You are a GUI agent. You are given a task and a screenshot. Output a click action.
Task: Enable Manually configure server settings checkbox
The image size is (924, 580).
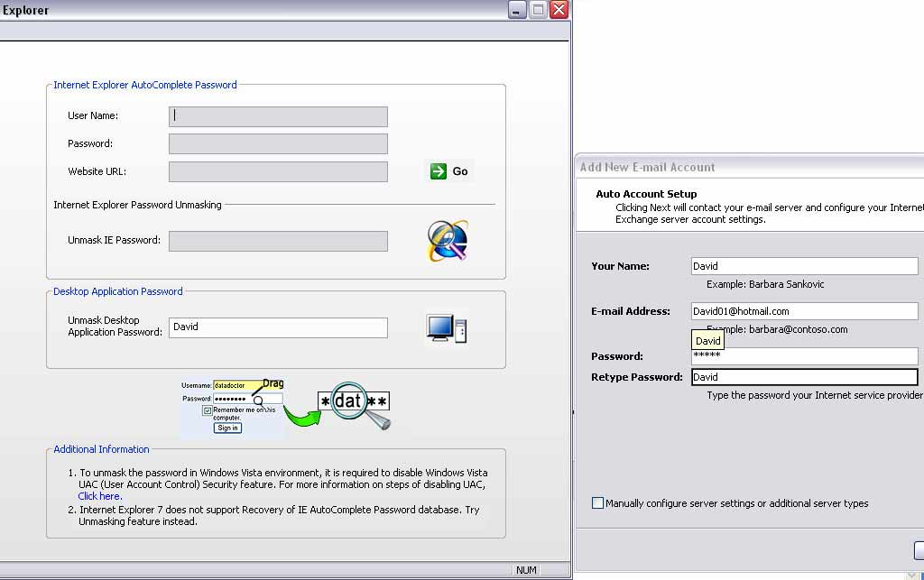[x=597, y=503]
